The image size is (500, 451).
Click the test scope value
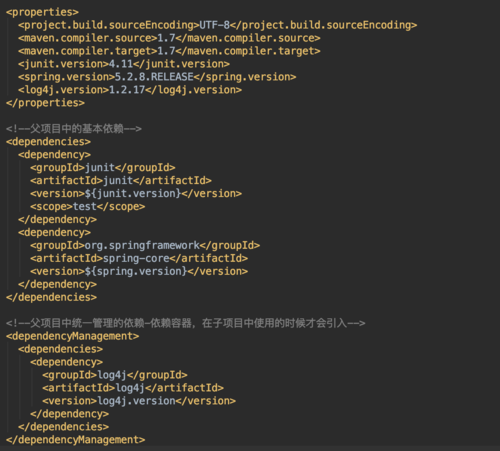(x=84, y=207)
